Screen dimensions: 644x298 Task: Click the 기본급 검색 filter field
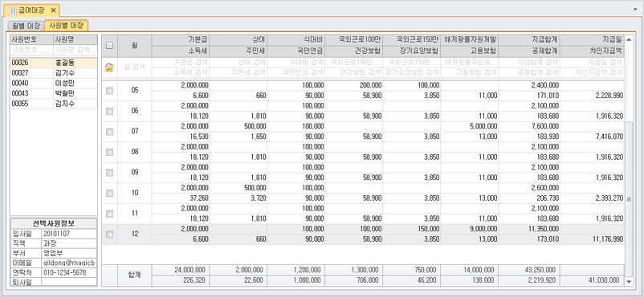point(181,63)
